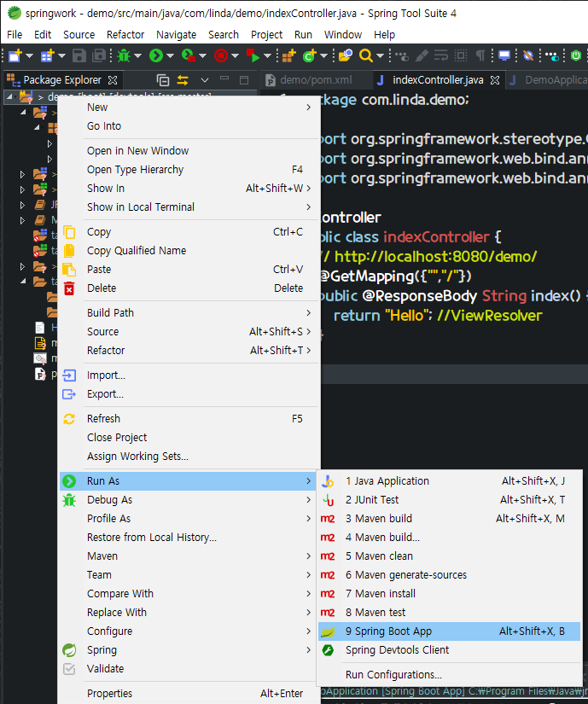Screen dimensions: 588x704
Task: Open the Build Path submenu
Action: tap(189, 313)
